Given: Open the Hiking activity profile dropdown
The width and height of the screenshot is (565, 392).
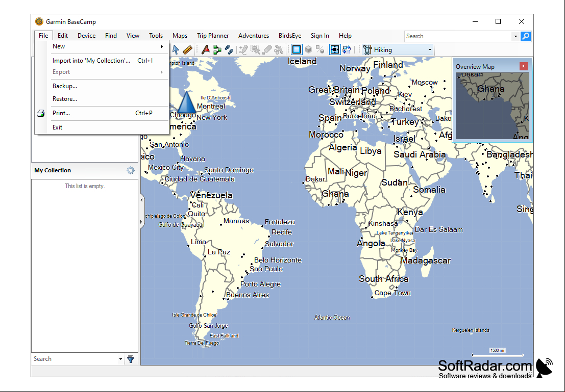Looking at the screenshot, I should tap(398, 49).
